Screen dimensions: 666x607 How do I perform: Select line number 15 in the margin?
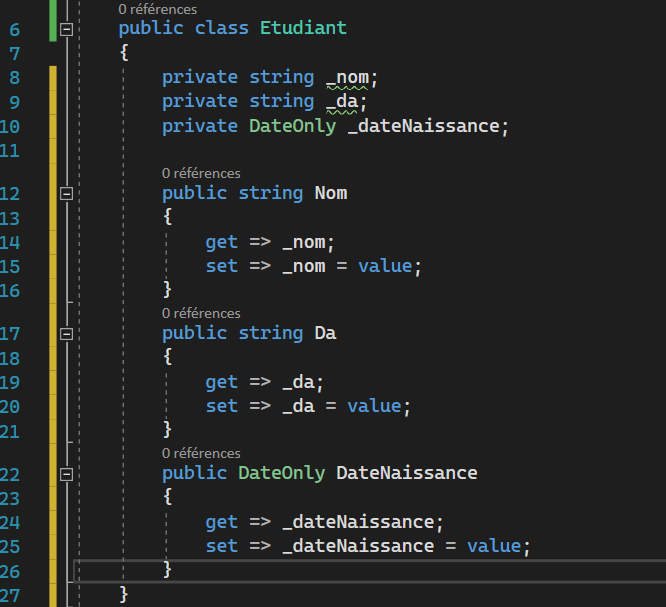[10, 266]
